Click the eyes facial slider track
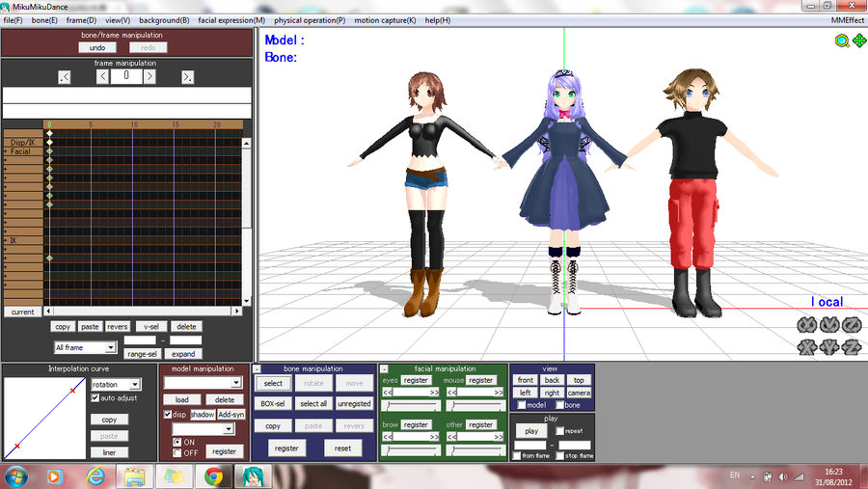The height and width of the screenshot is (489, 868). [x=411, y=405]
